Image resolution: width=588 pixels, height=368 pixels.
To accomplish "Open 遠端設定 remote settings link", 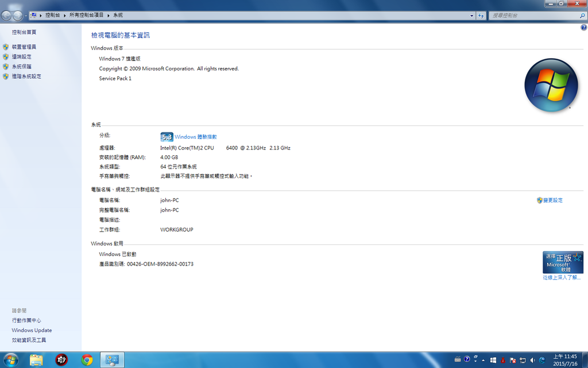I will (x=21, y=56).
